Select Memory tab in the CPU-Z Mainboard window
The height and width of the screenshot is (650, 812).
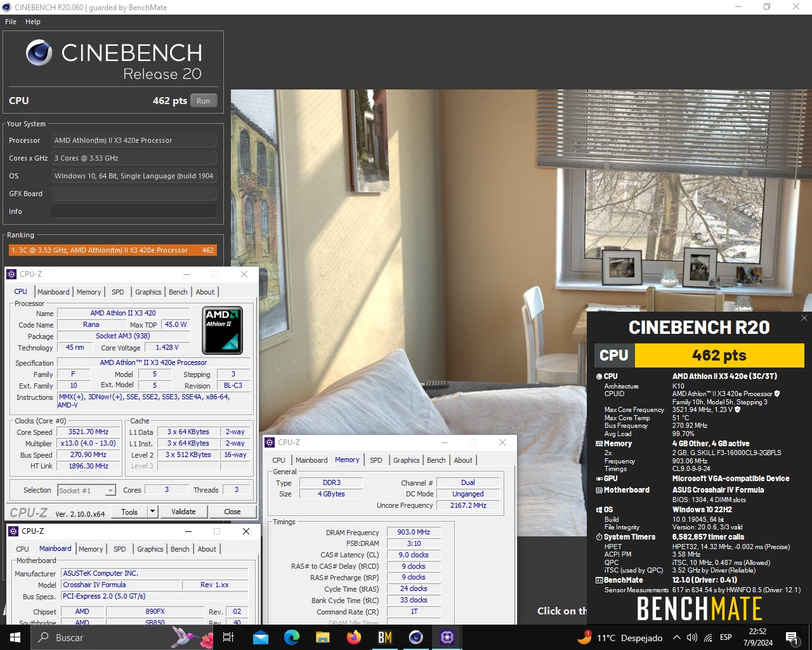click(x=91, y=549)
